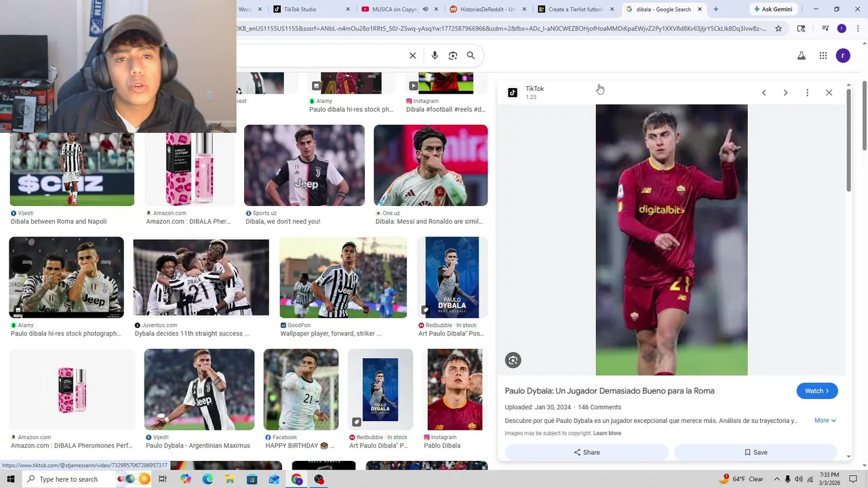Open the Instagram Pablo Dibala image
868x488 pixels.
455,390
